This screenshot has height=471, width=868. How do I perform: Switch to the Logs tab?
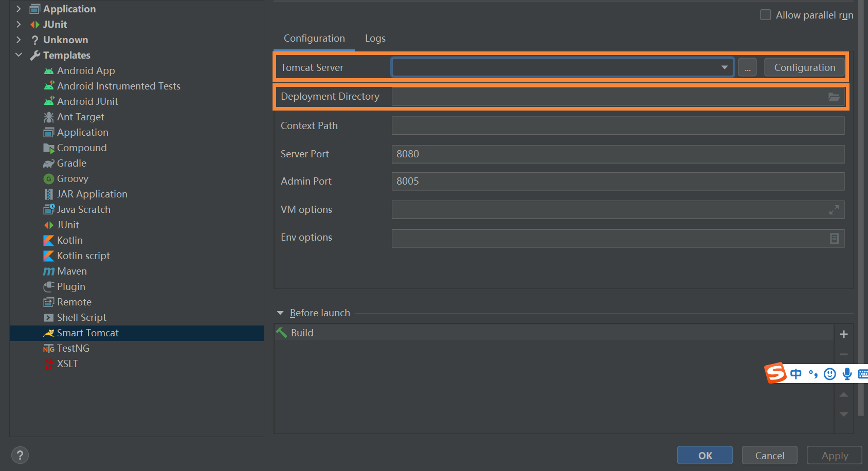pos(375,39)
